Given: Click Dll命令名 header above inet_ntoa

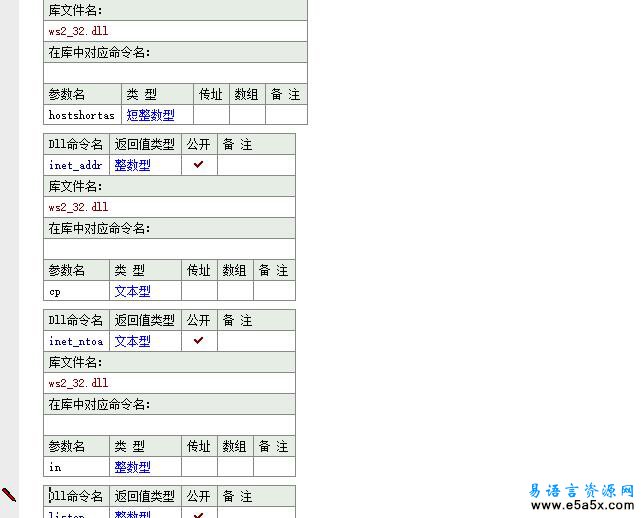Looking at the screenshot, I should click(x=76, y=320).
